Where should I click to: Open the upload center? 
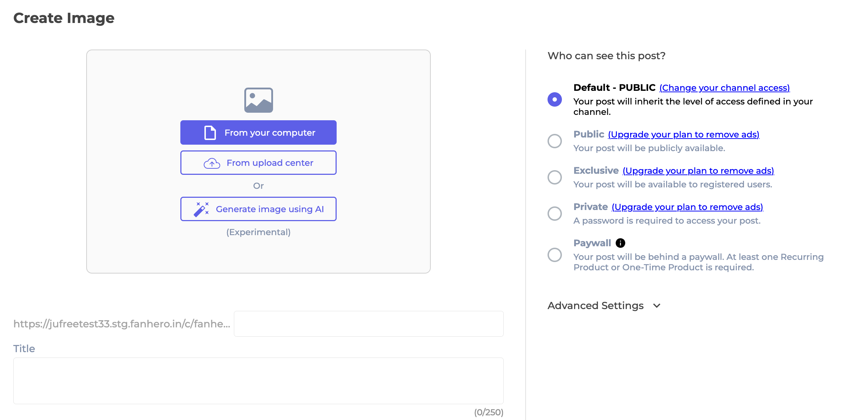[x=258, y=163]
